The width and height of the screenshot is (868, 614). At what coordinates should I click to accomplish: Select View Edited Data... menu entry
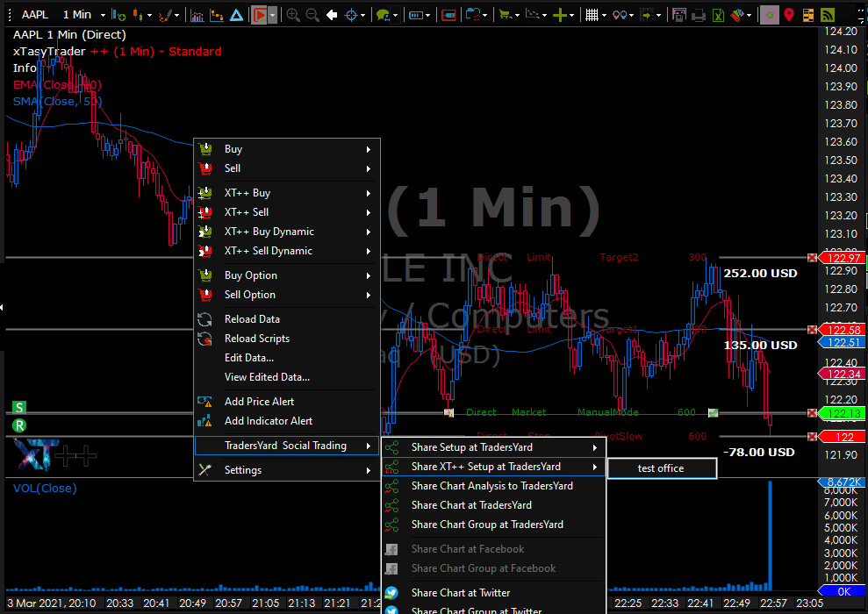click(287, 377)
